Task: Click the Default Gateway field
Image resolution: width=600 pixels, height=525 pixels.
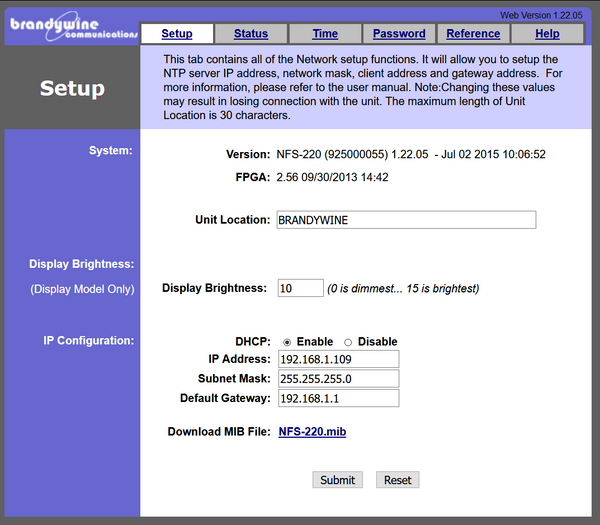Action: click(x=339, y=398)
